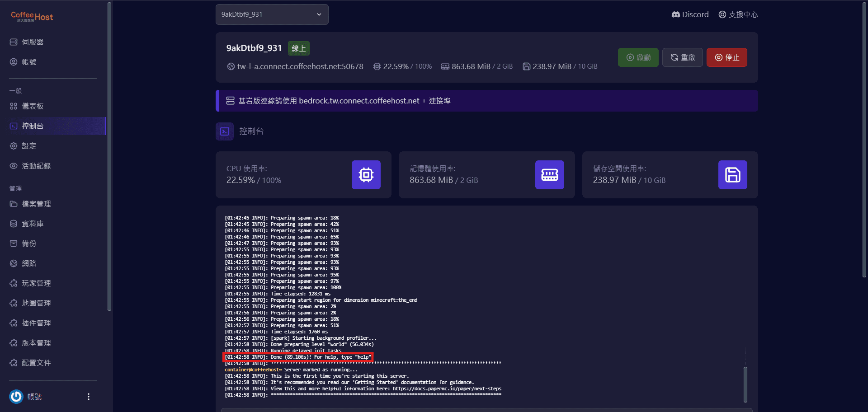Click the globe icon beside server address
This screenshot has height=412, width=868.
231,66
